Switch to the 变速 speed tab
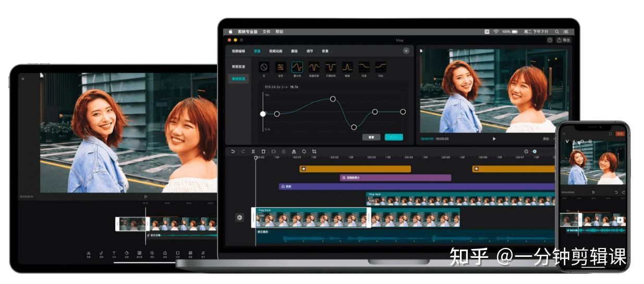Screen dimensions: 644x284 tap(257, 51)
